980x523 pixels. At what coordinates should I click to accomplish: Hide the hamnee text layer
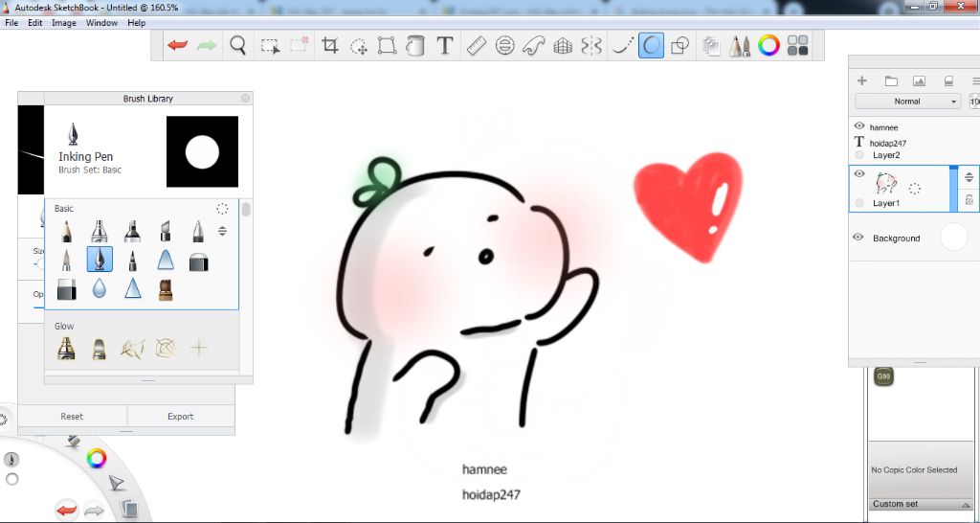(859, 126)
